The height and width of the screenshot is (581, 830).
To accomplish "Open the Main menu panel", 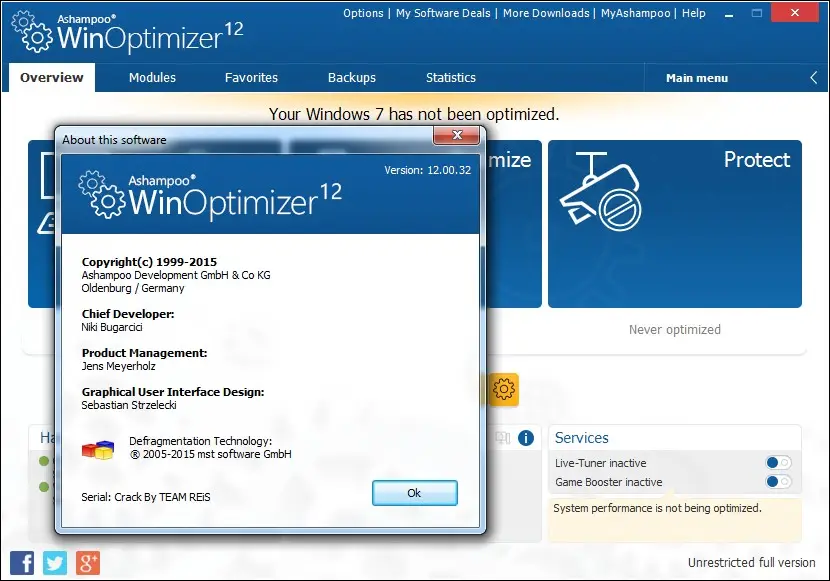I will 697,78.
